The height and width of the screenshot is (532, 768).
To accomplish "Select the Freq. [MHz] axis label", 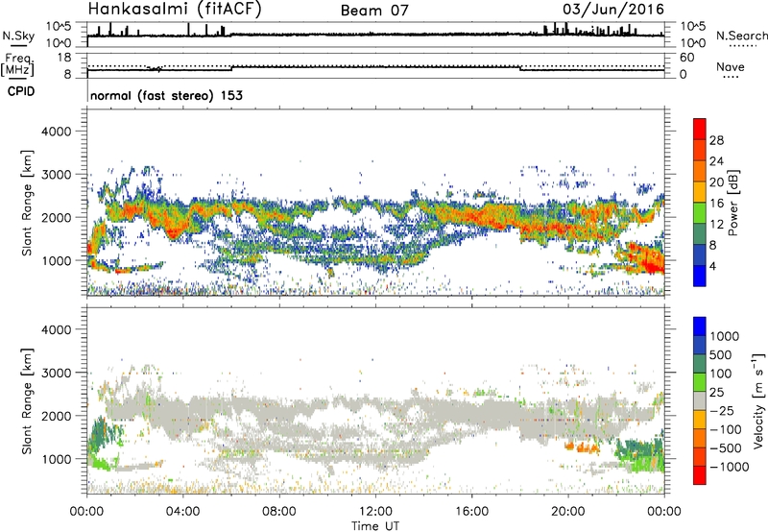I will (17, 65).
